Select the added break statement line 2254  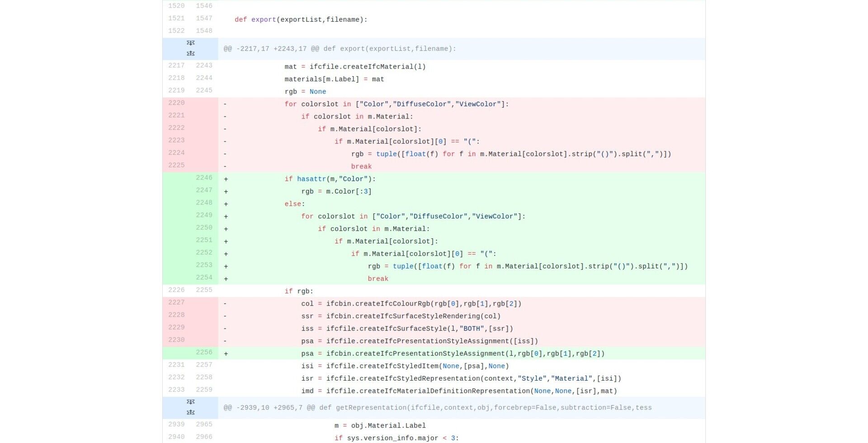coord(378,278)
